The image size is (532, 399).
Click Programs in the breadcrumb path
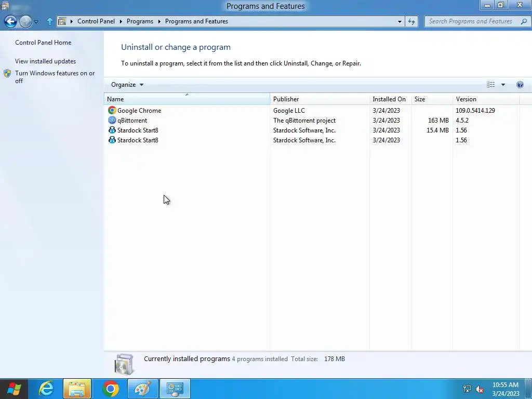pos(140,21)
